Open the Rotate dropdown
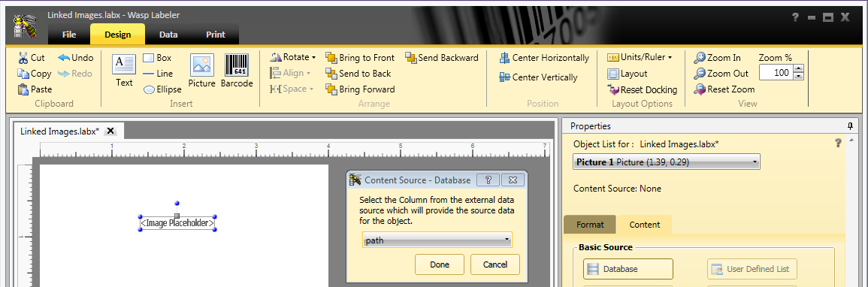 pyautogui.click(x=293, y=58)
